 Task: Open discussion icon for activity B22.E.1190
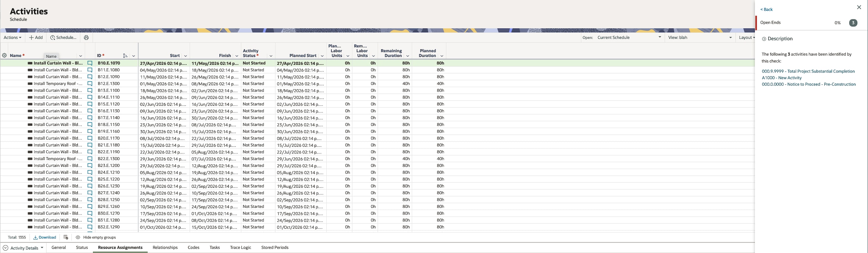[x=90, y=152]
